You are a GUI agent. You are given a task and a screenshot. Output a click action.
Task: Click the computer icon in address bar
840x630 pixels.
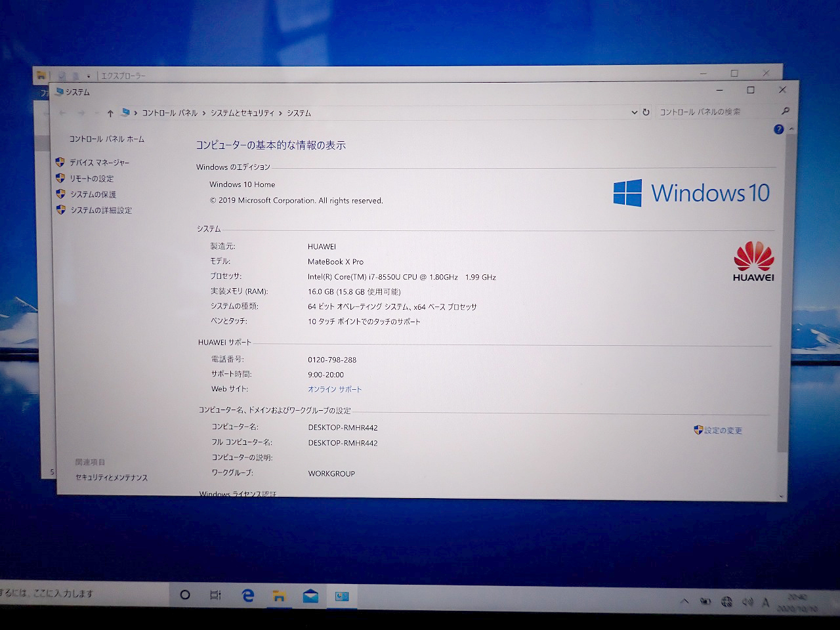(125, 112)
